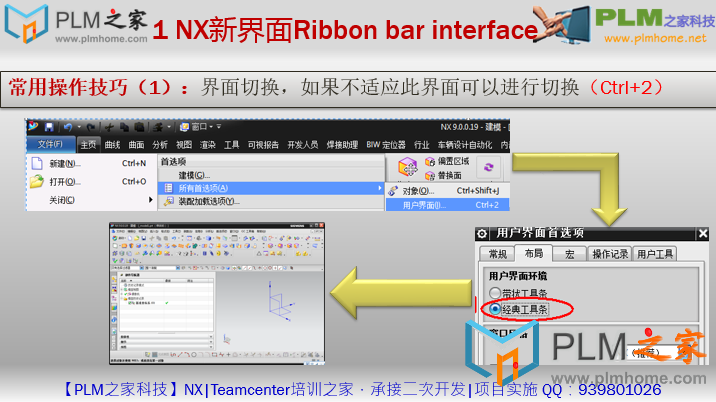Click the classic NX interface screenshot thumbnail
Viewport: 716px width, 402px height.
[217, 293]
